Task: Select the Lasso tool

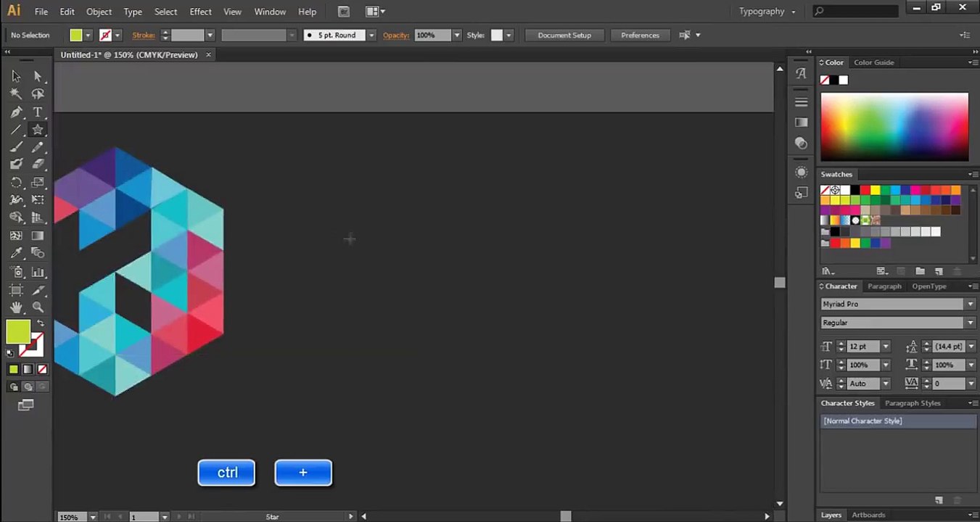Action: (38, 94)
